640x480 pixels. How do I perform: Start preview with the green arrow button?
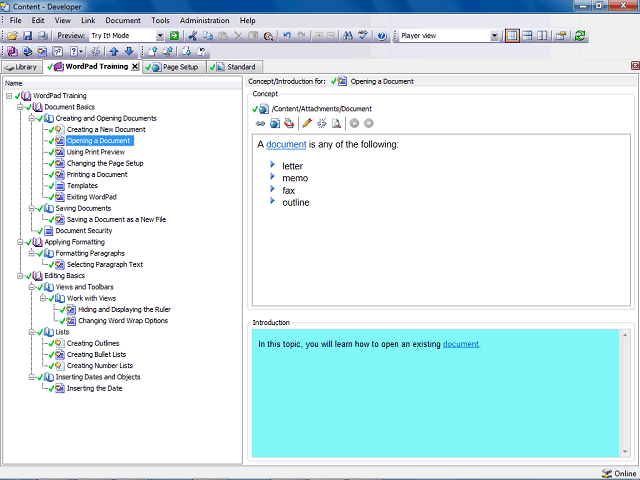174,36
